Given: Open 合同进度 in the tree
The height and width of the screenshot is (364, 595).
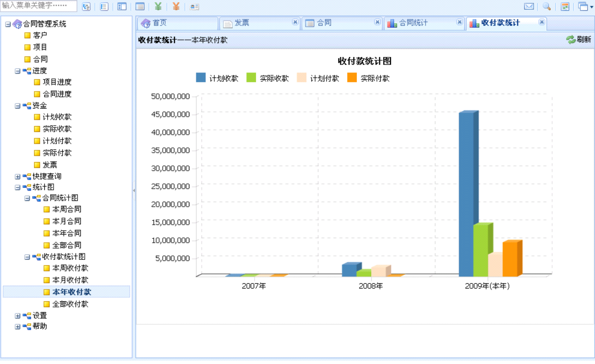Looking at the screenshot, I should click(x=57, y=94).
